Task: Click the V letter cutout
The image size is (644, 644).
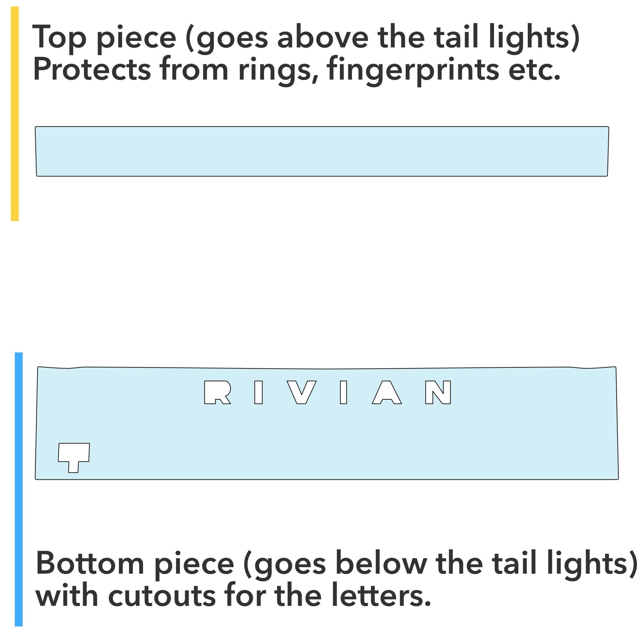Action: pos(301,388)
